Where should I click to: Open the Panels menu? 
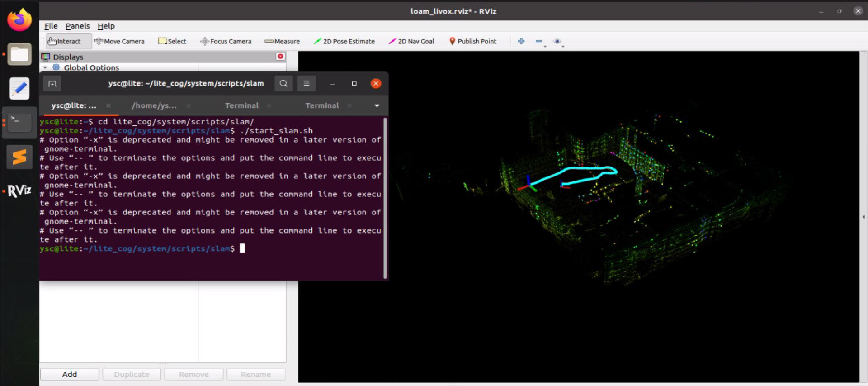[77, 26]
